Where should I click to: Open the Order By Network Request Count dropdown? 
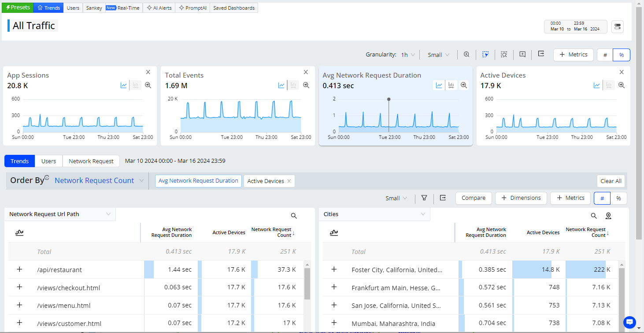[99, 180]
